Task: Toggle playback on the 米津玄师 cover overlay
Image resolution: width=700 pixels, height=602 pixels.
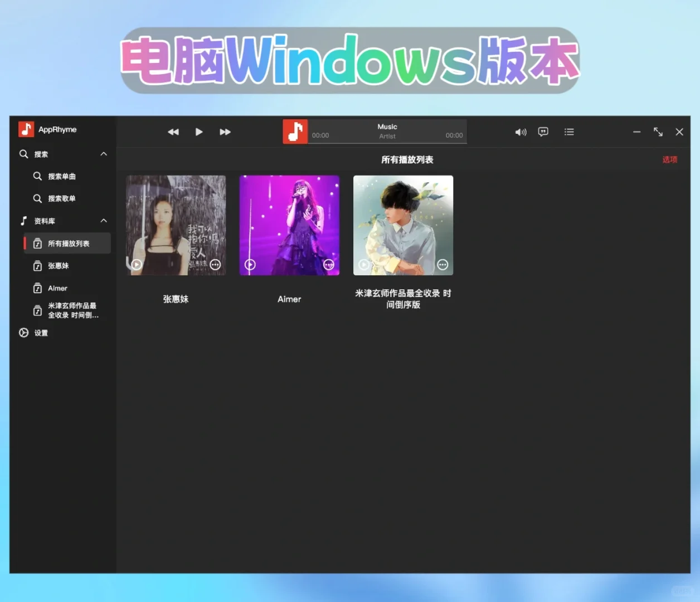Action: click(x=364, y=265)
